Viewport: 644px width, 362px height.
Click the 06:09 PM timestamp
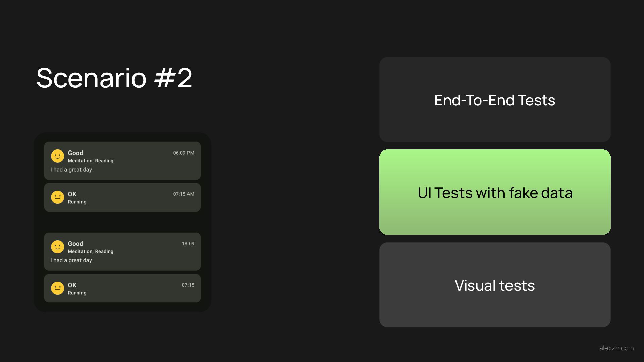(x=183, y=153)
